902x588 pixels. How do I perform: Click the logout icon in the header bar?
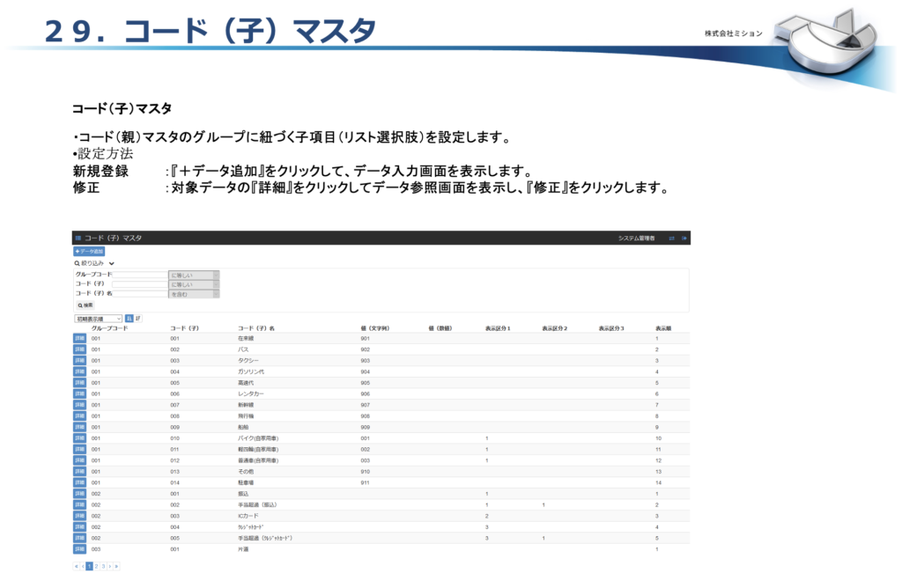coord(684,238)
